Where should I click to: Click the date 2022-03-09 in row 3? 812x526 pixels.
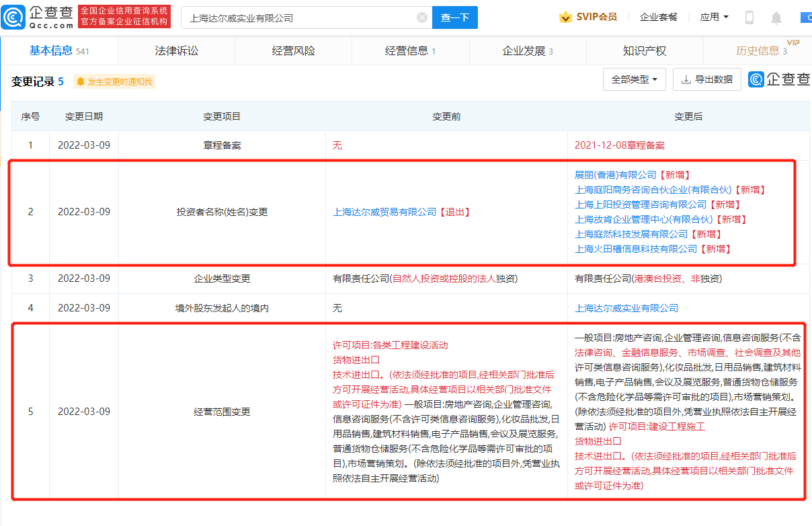(84, 278)
